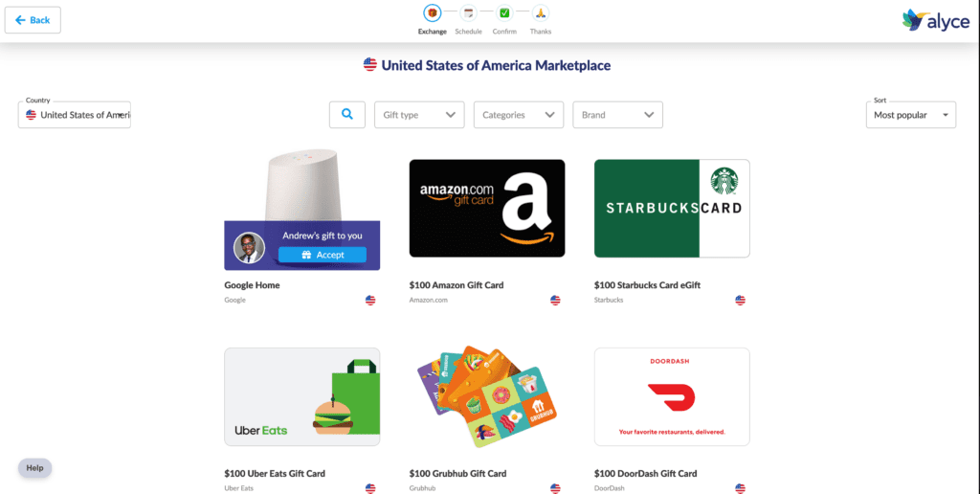Open the Sort Most popular dropdown

910,115
